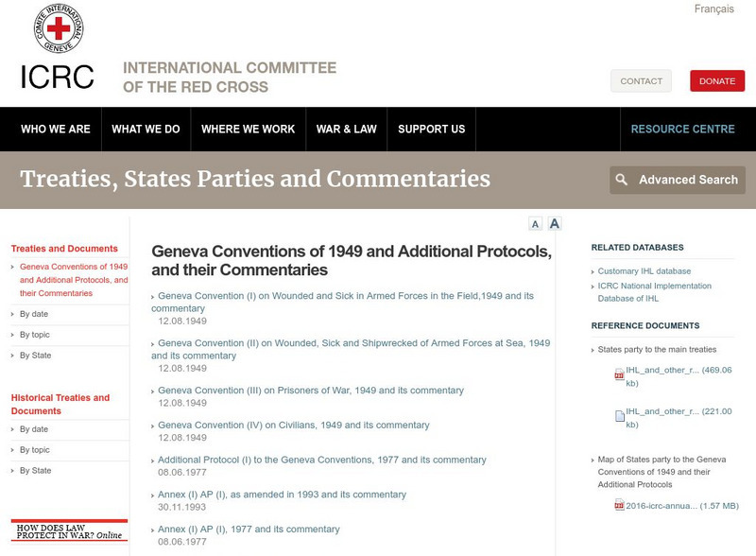Switch language to Français
The image size is (756, 556).
pos(713,8)
